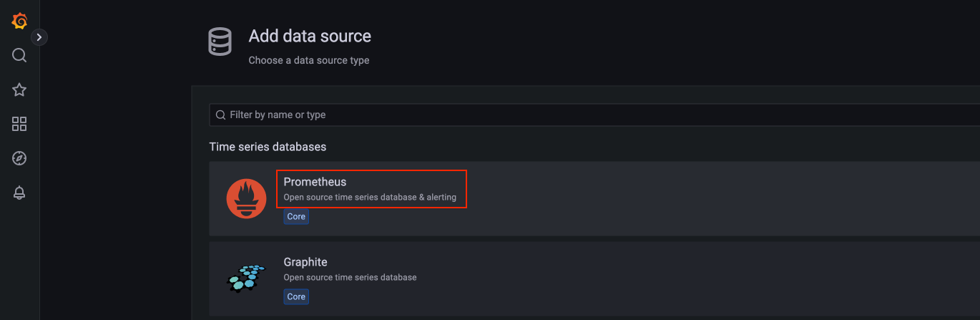Click the Core badge under Graphite
Image resolution: width=980 pixels, height=320 pixels.
[x=296, y=296]
